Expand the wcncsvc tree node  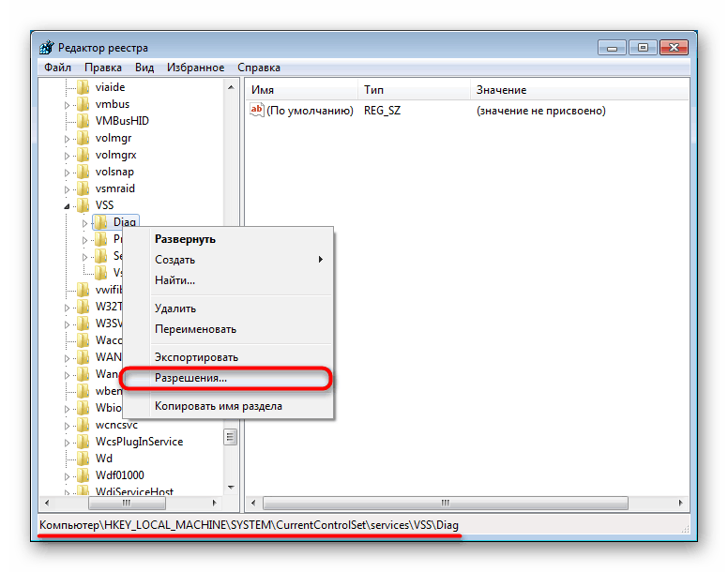tap(67, 426)
